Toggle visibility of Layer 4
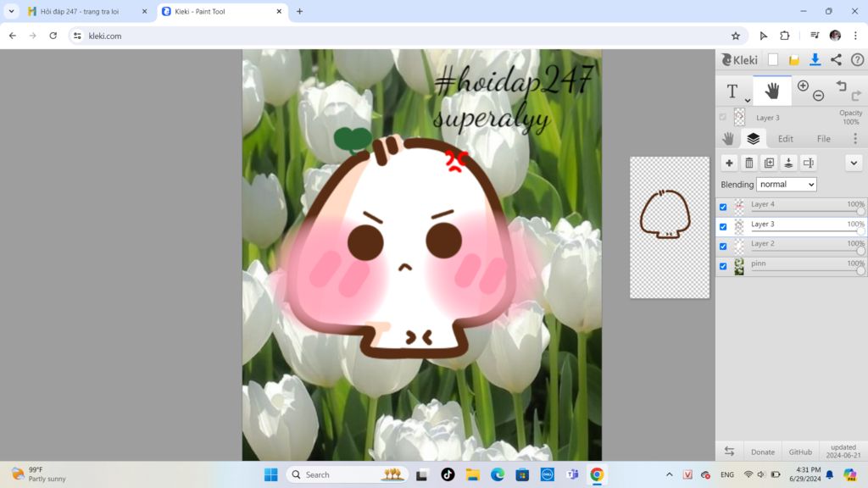The height and width of the screenshot is (488, 868). 723,207
